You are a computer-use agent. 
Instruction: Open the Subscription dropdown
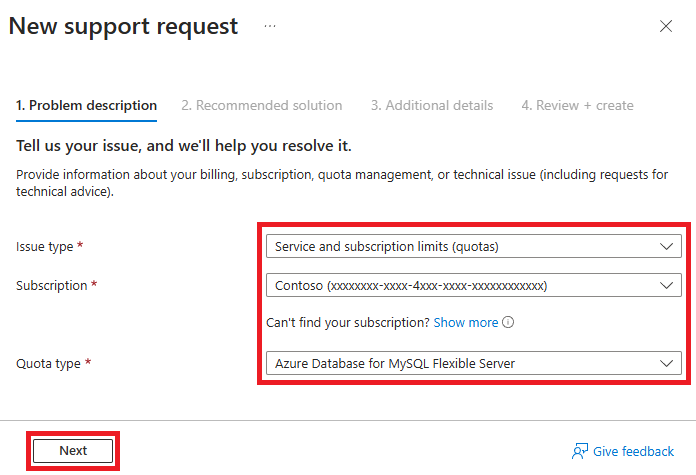(474, 285)
